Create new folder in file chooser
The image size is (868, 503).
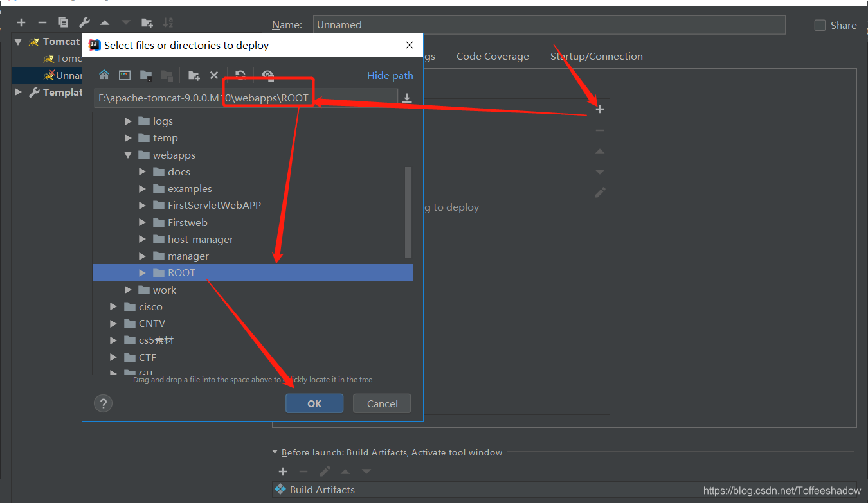click(194, 75)
